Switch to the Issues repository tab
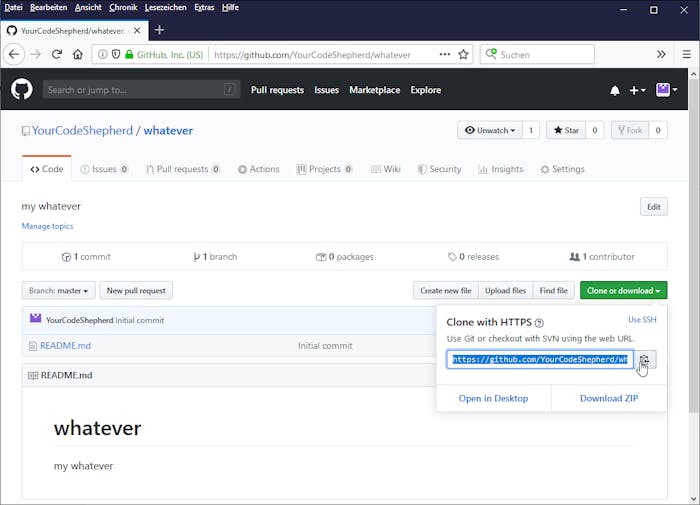The image size is (700, 505). pyautogui.click(x=104, y=169)
